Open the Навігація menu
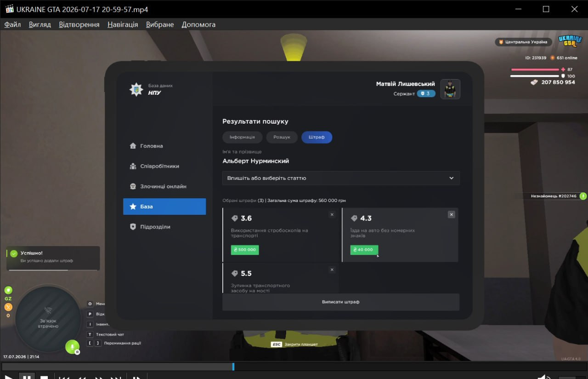Screen dimensions: 588x379 [123, 24]
